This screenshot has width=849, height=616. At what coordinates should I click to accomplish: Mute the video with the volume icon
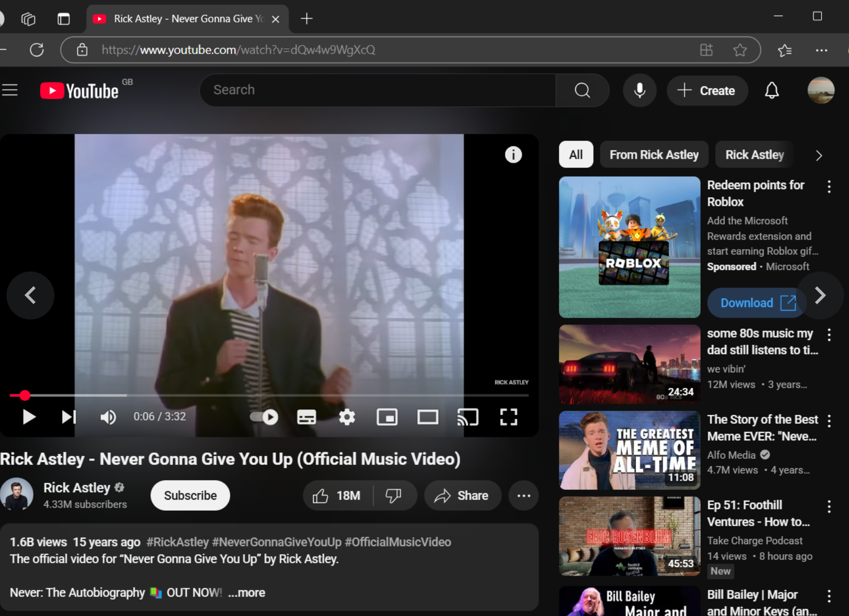coord(108,417)
